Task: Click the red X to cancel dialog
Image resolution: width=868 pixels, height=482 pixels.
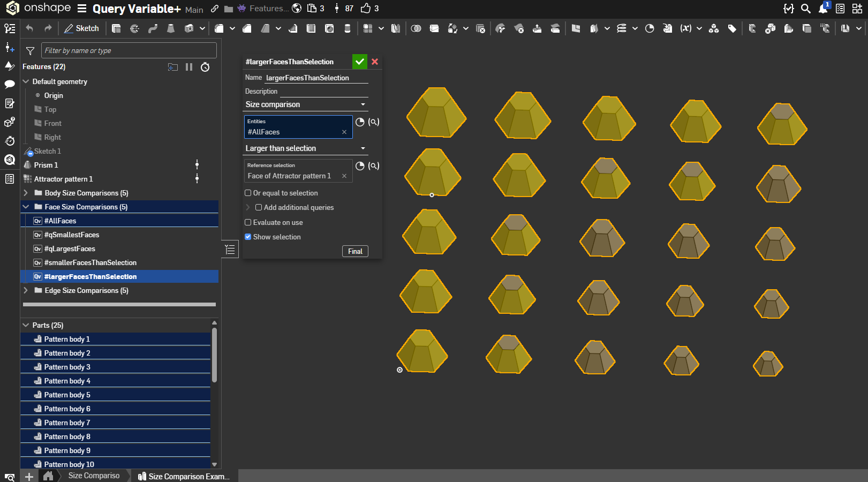Action: coord(375,62)
